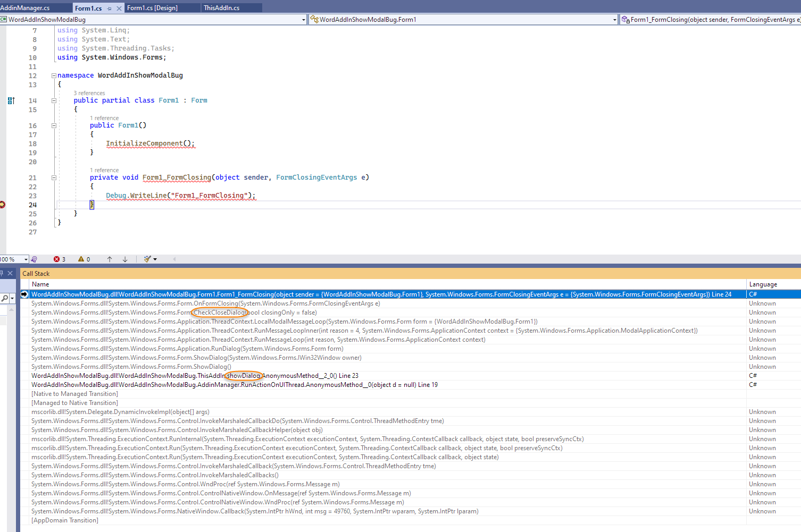Switch to the Form1.cs [Design] tab

pos(162,8)
